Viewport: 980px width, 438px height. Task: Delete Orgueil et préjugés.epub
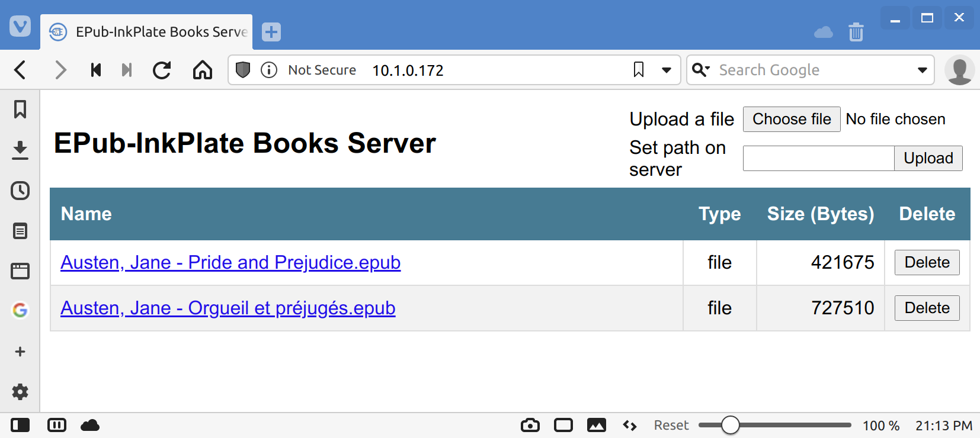point(927,308)
